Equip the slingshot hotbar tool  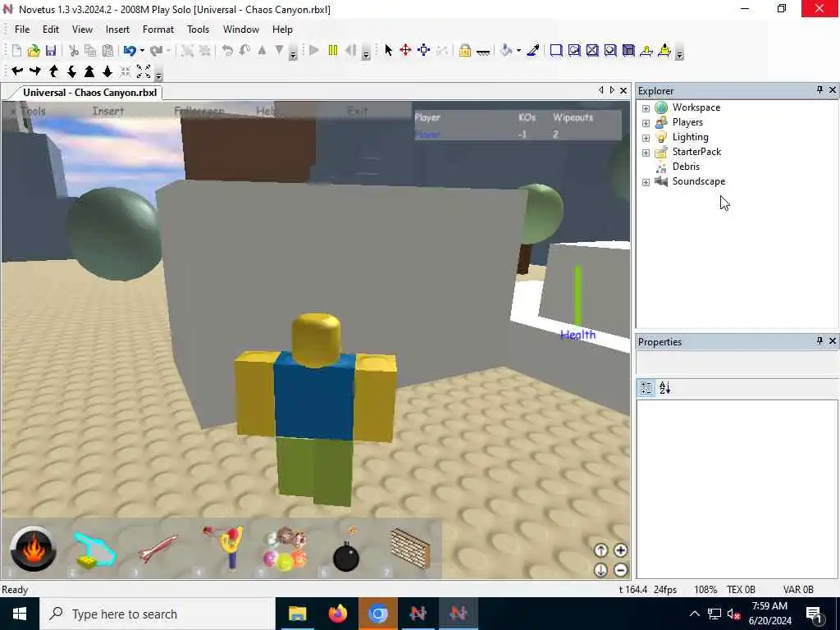226,547
